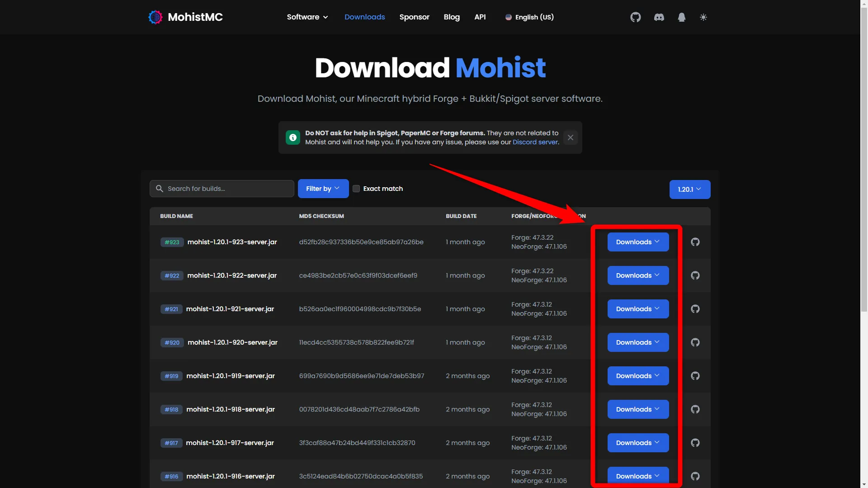Click the MohistMC site title
Screen dimensions: 868x488
tap(195, 17)
